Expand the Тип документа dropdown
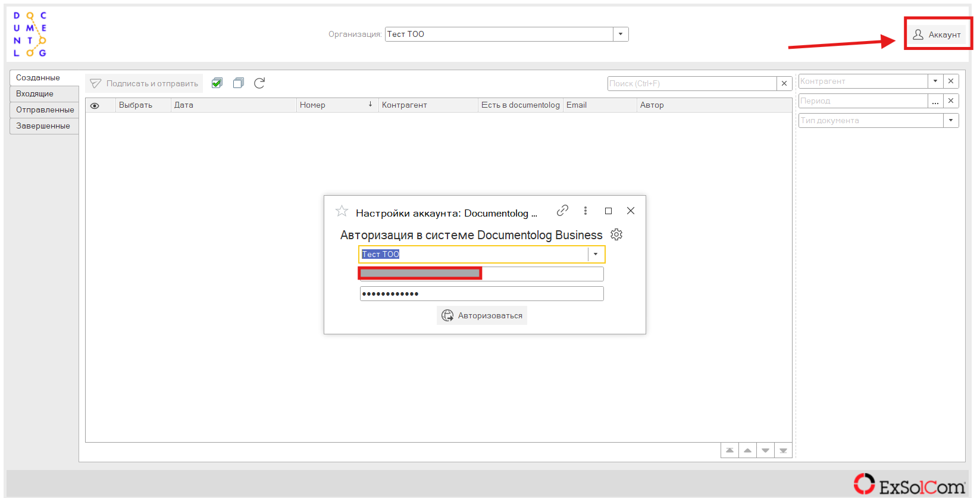The height and width of the screenshot is (498, 980). (x=951, y=120)
